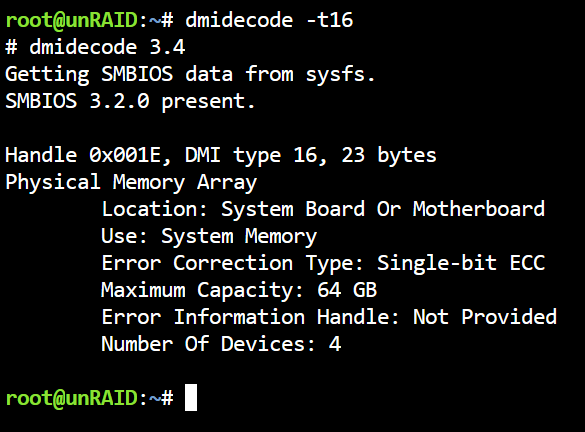Screen dimensions: 585x432
Task: Click the dmidecode -t16 command text
Action: (269, 20)
